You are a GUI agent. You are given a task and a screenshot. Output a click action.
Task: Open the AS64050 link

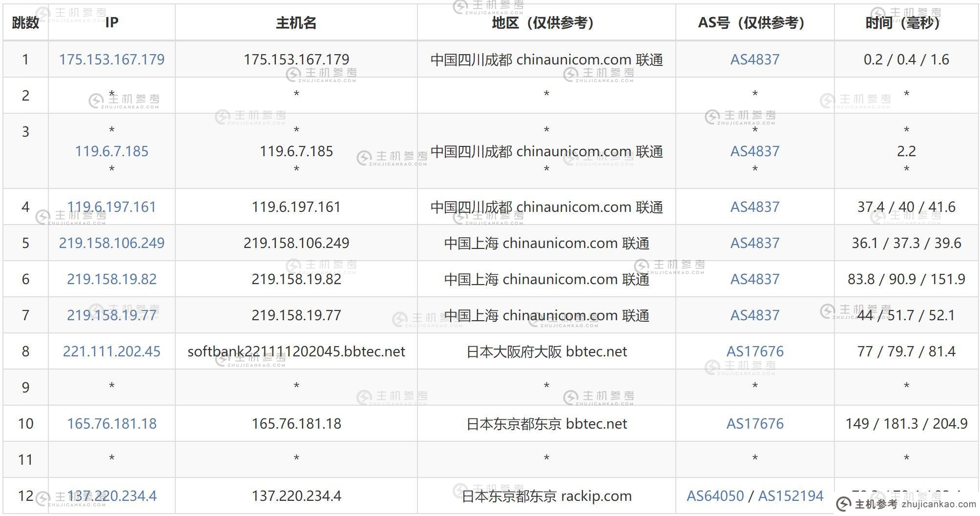pyautogui.click(x=715, y=496)
